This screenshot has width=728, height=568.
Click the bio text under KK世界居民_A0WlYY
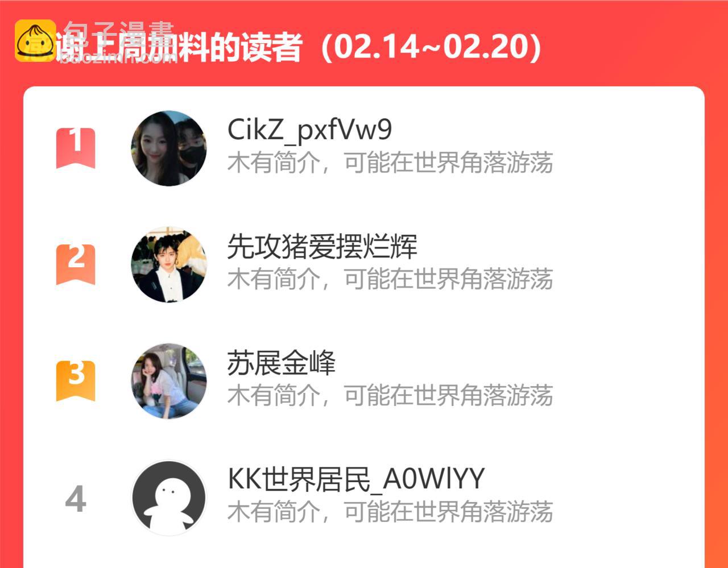[390, 512]
